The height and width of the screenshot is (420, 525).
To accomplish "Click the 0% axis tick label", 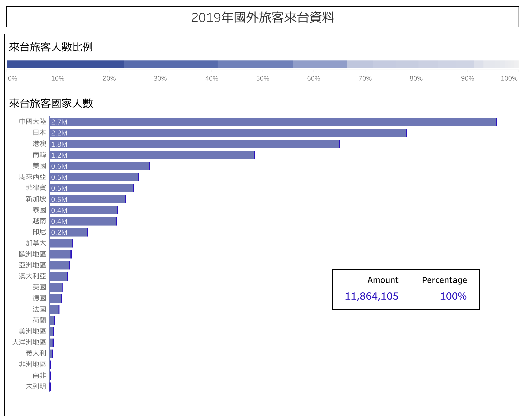I will click(13, 78).
